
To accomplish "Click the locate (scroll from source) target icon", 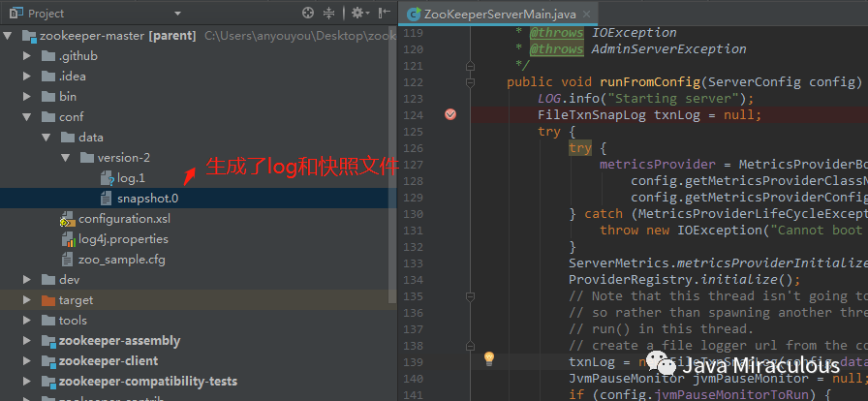I will tap(308, 14).
